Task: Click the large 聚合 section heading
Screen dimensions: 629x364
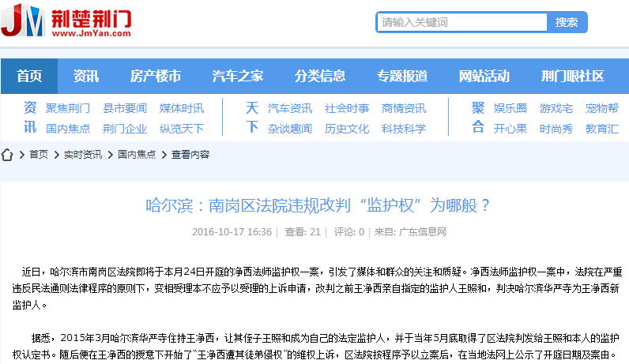Action: 478,118
